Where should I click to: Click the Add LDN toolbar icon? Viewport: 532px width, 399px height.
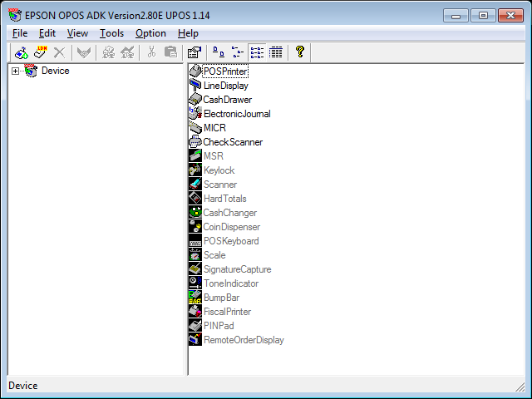(x=41, y=52)
